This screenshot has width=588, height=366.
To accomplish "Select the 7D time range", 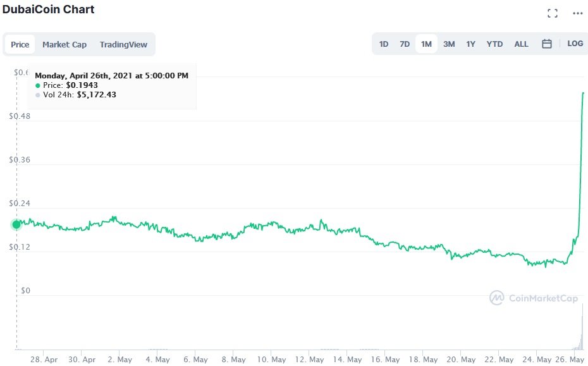I will coord(405,44).
